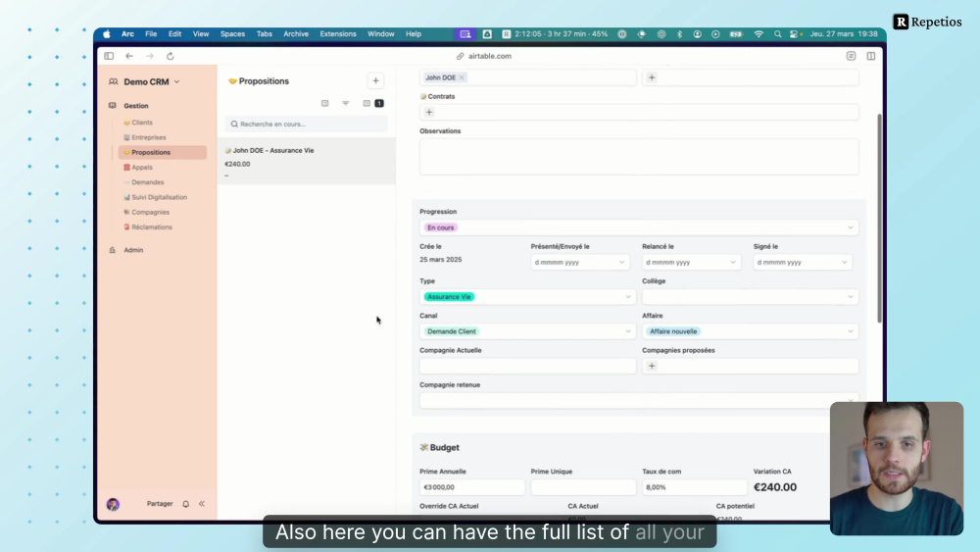Screen dimensions: 980x552
Task: Click the 25 mars 2025 created date
Action: 441,260
